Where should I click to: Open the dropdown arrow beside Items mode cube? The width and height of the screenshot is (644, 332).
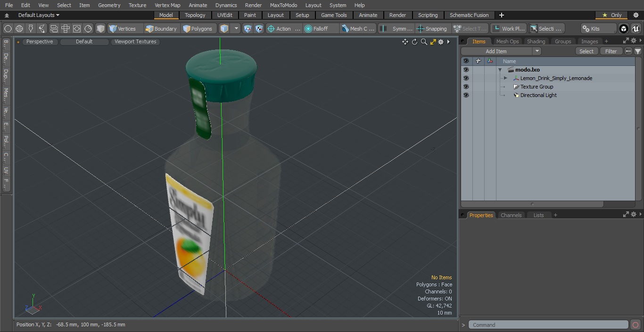236,29
